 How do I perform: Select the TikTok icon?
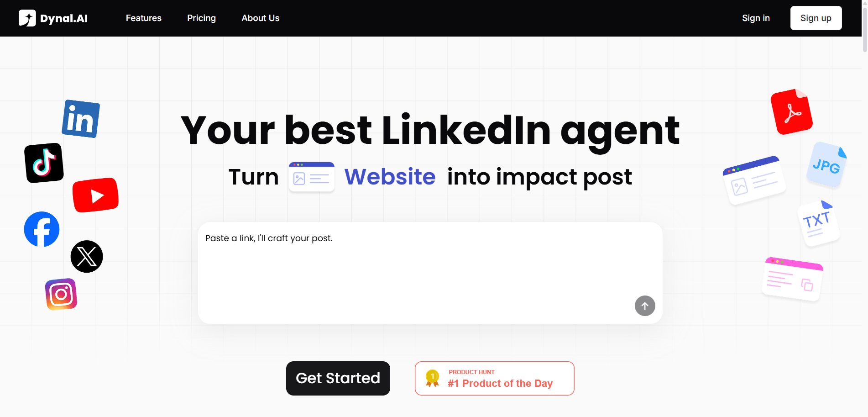(x=44, y=163)
